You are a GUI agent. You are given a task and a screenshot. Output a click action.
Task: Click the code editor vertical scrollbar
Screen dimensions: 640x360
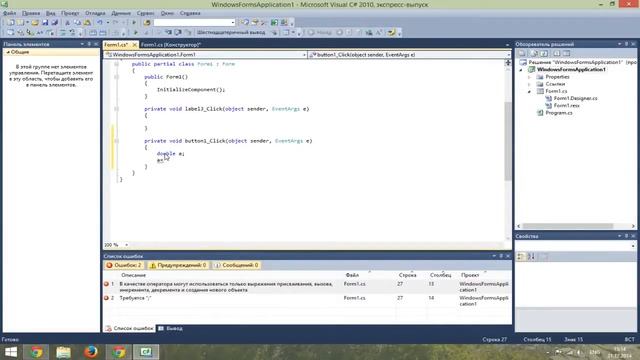pyautogui.click(x=508, y=141)
